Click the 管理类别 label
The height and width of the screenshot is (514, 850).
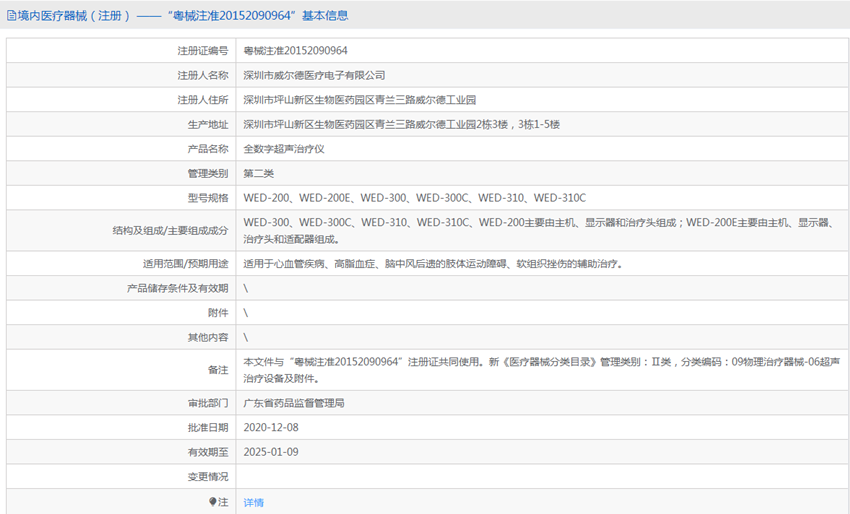(208, 174)
